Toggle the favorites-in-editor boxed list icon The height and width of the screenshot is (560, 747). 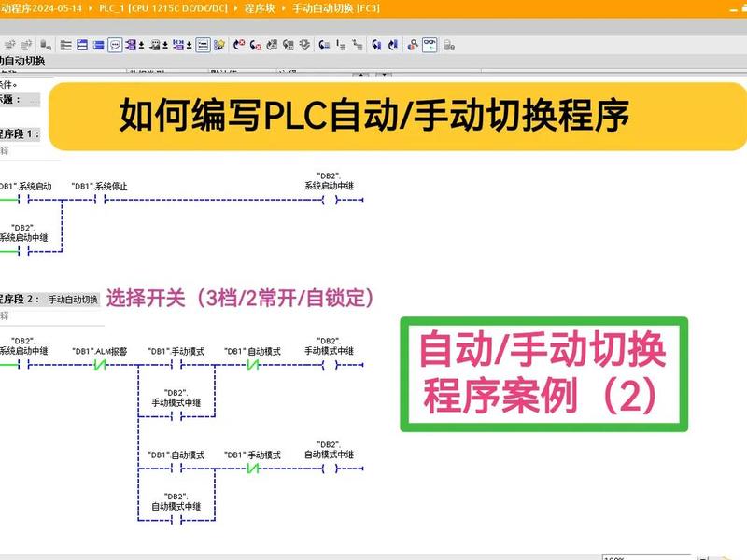[203, 45]
